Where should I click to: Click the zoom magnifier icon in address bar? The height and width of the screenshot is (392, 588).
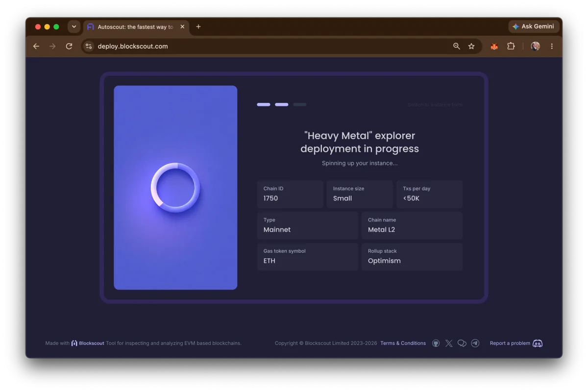[x=457, y=46]
